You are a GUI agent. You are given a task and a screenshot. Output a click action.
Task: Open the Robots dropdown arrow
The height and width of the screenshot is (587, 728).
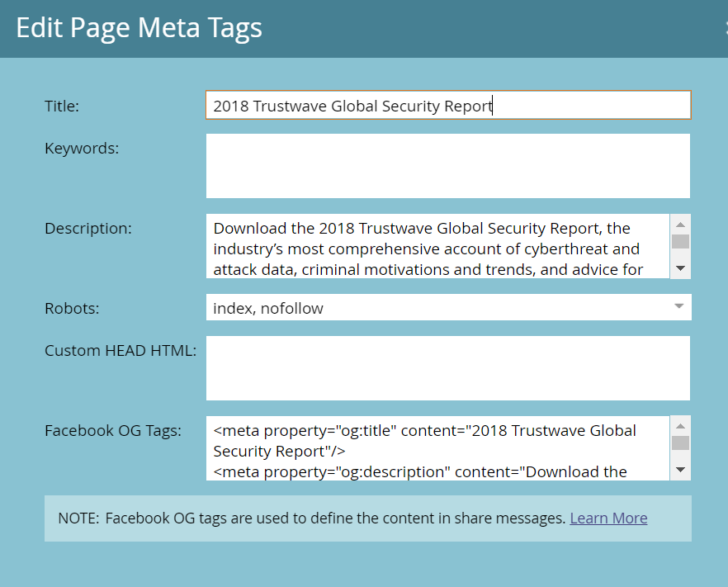coord(679,307)
